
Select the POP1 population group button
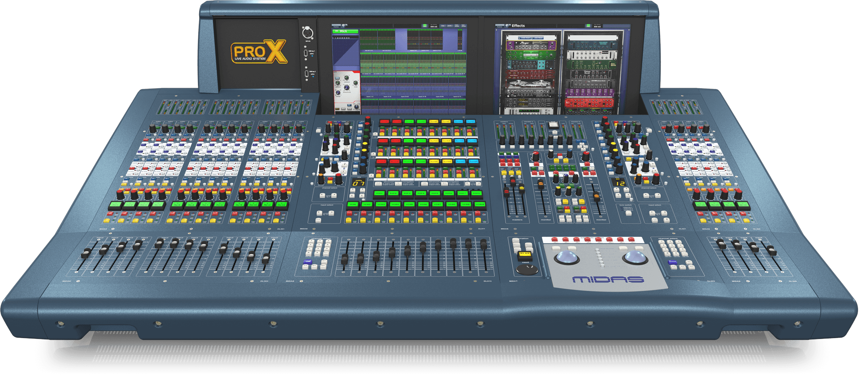[x=379, y=193]
